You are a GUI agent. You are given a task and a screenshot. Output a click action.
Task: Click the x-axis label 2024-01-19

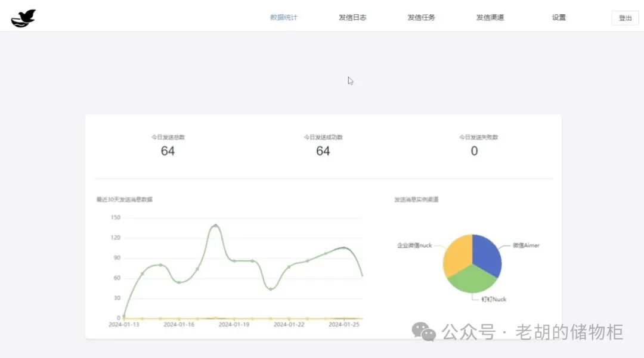point(234,325)
